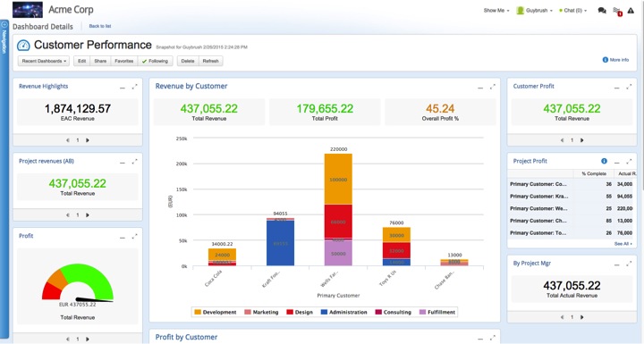Click the Acme Corp logo image
The width and height of the screenshot is (644, 344).
click(28, 10)
